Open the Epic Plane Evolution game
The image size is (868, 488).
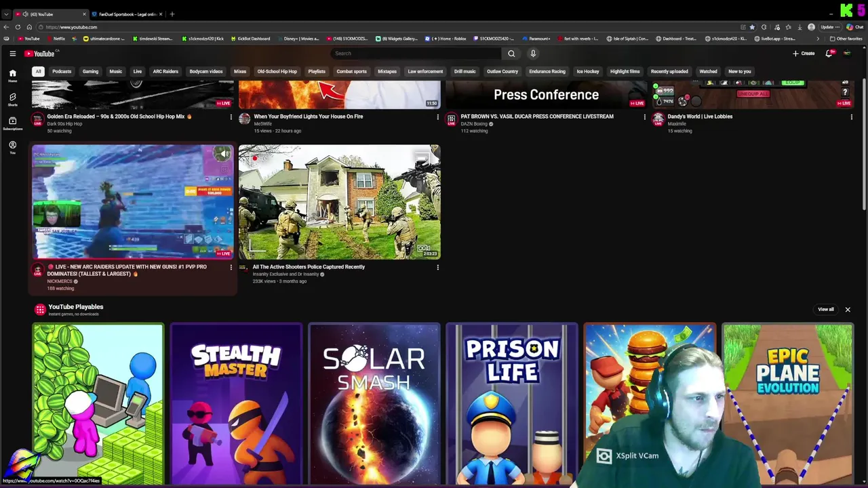788,405
